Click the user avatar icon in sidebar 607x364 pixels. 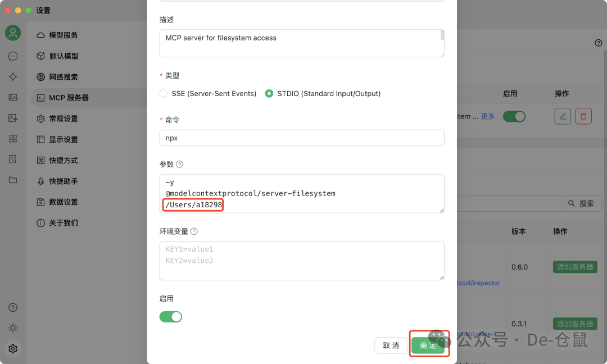13,33
